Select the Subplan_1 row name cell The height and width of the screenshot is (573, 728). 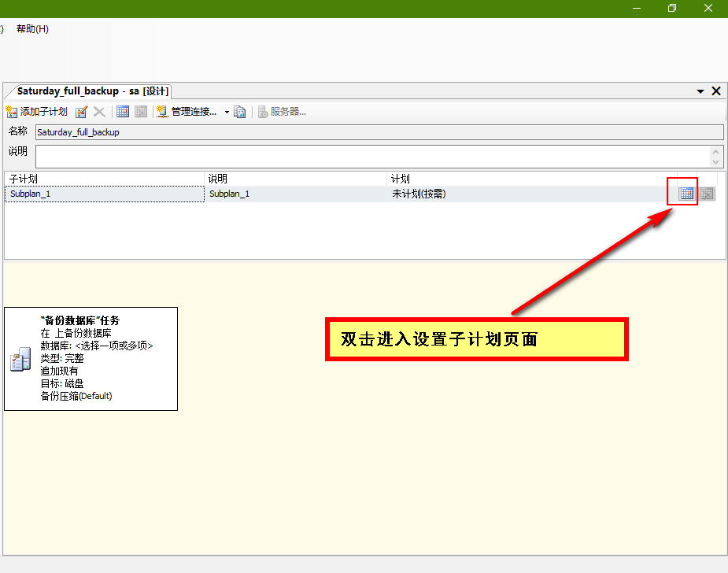[x=104, y=194]
